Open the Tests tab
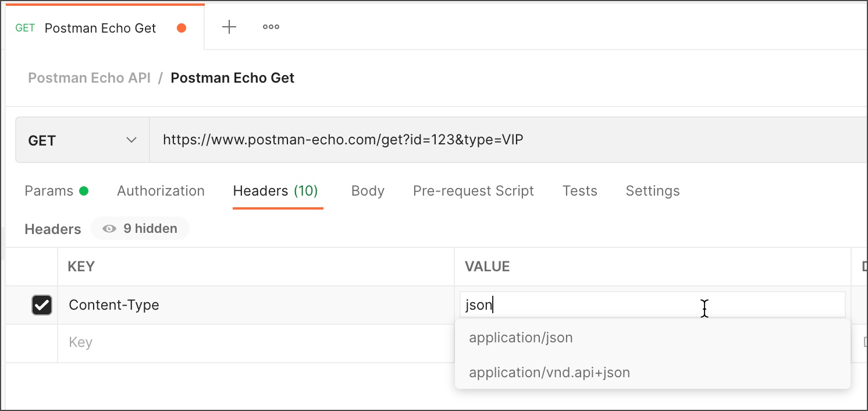868x411 pixels. click(579, 190)
